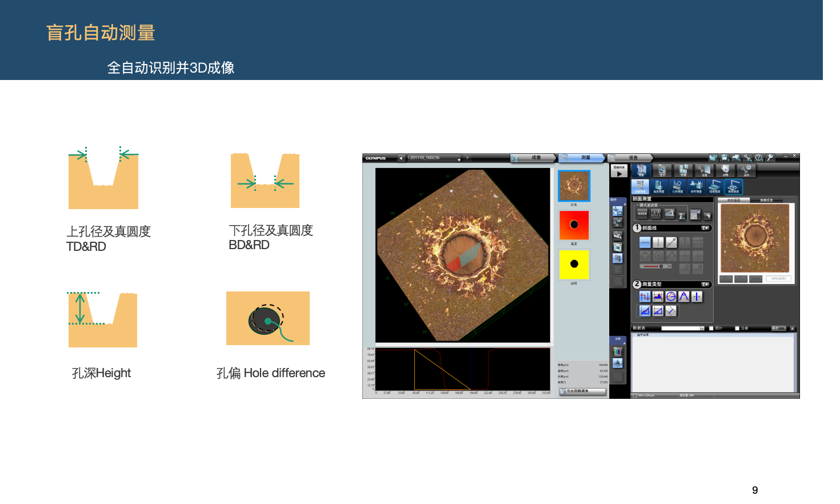Open the 几何测量 geometry measurement tool
The width and height of the screenshot is (840, 504).
click(x=677, y=186)
